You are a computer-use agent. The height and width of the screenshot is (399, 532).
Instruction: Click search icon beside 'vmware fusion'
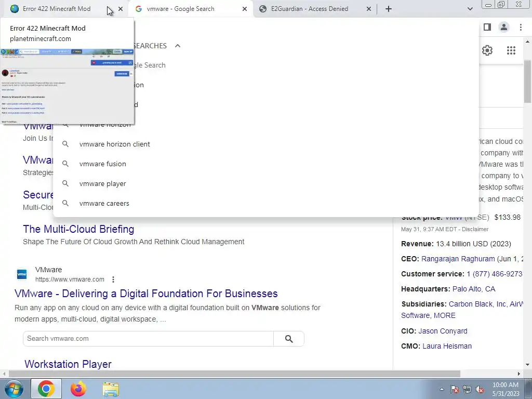(x=65, y=164)
